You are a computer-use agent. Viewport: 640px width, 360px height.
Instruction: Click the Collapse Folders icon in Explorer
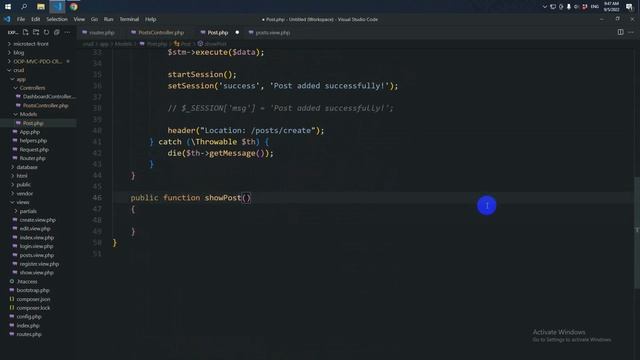click(57, 32)
